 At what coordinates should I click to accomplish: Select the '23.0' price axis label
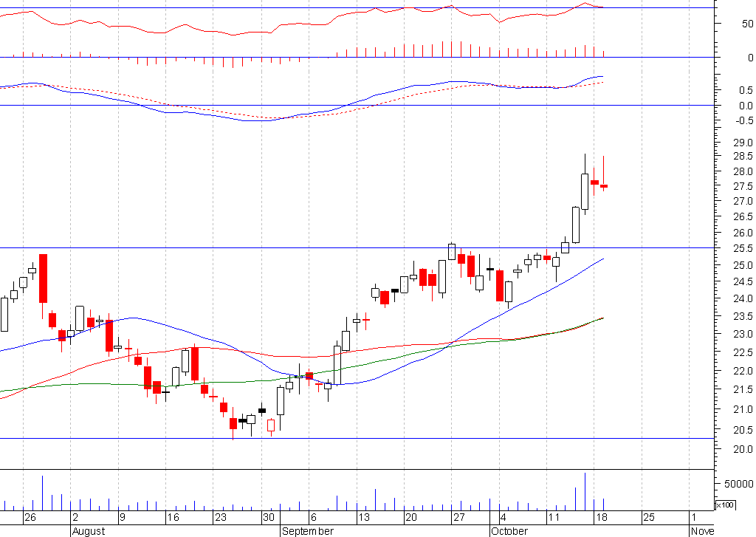point(743,334)
